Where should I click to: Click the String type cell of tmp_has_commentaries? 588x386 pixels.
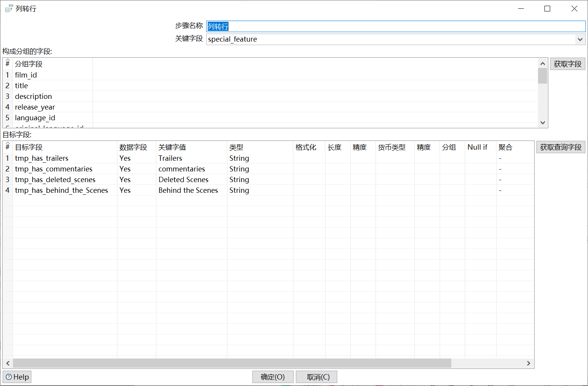click(239, 169)
